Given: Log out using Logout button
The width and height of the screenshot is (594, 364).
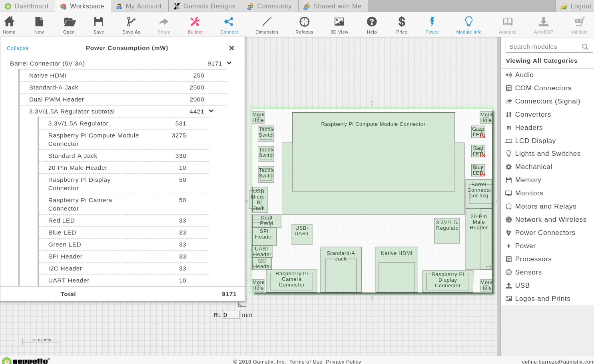Looking at the screenshot, I should (575, 6).
